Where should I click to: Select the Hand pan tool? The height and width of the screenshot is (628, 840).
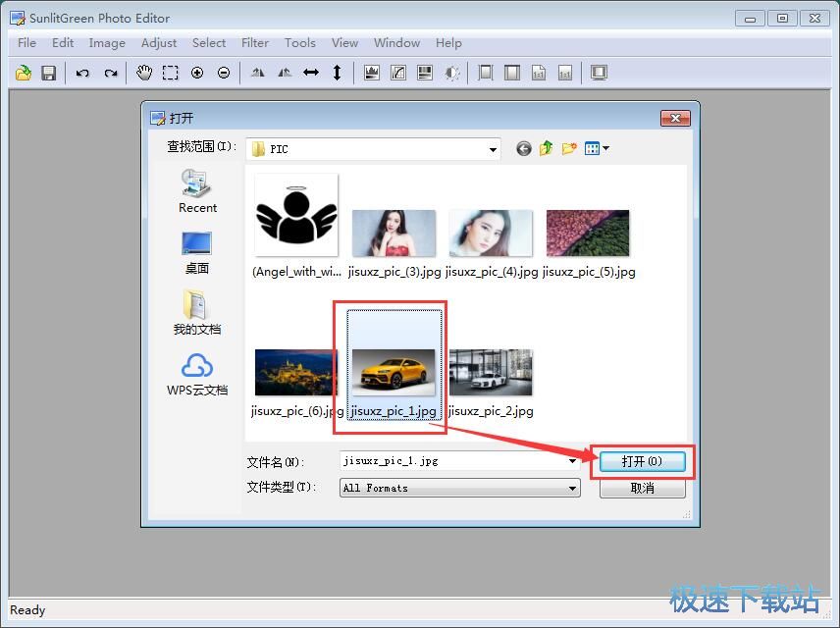tap(144, 73)
